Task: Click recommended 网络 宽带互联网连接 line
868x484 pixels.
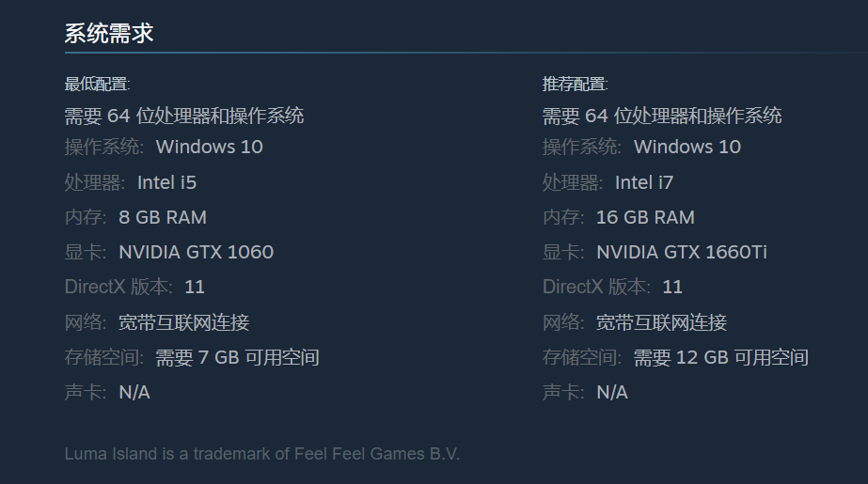Action: tap(635, 322)
